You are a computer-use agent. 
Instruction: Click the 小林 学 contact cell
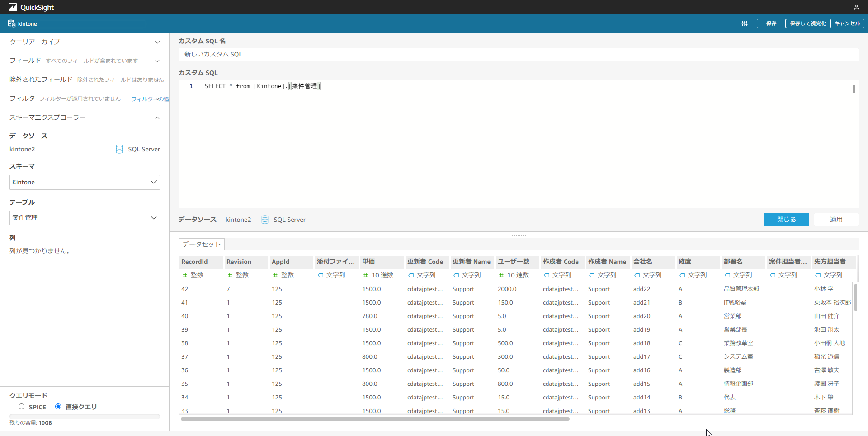tap(824, 289)
